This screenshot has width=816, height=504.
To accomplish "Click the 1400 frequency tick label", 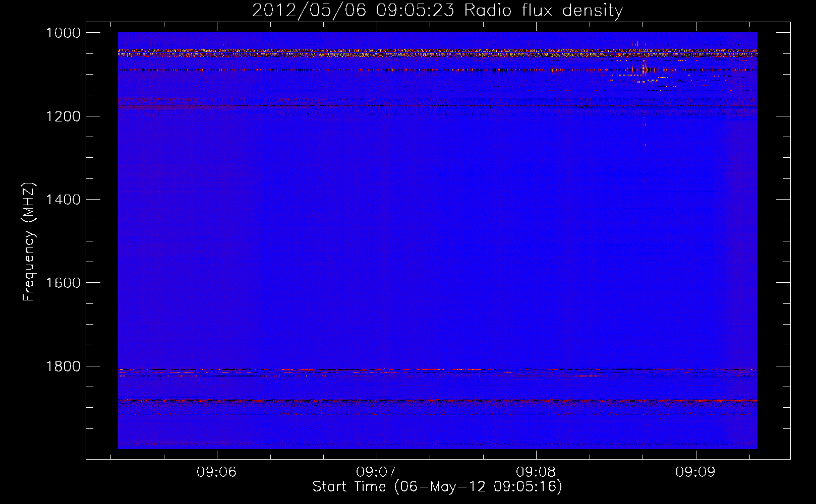I will [64, 200].
